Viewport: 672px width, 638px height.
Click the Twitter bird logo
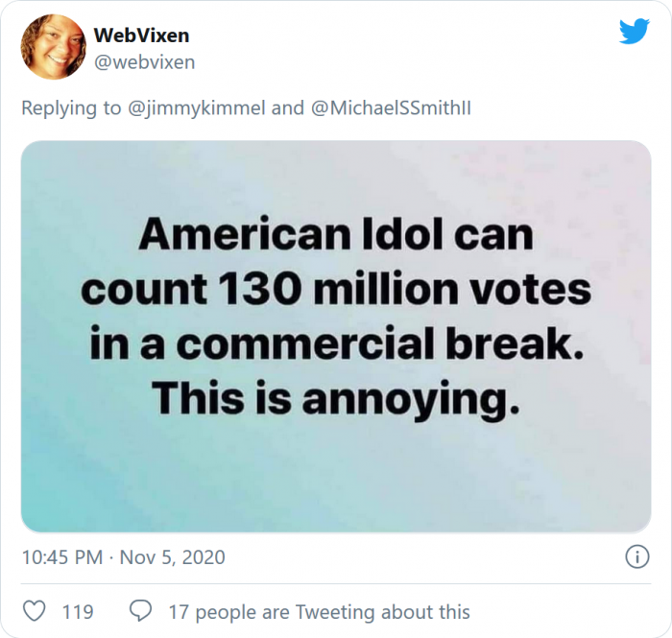(x=634, y=32)
